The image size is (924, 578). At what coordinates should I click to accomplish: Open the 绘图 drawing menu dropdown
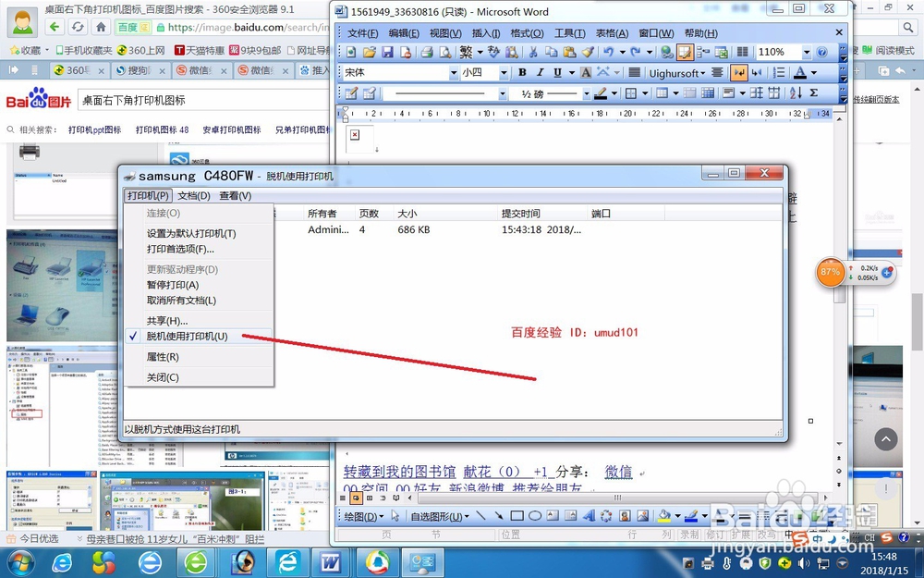[x=363, y=517]
